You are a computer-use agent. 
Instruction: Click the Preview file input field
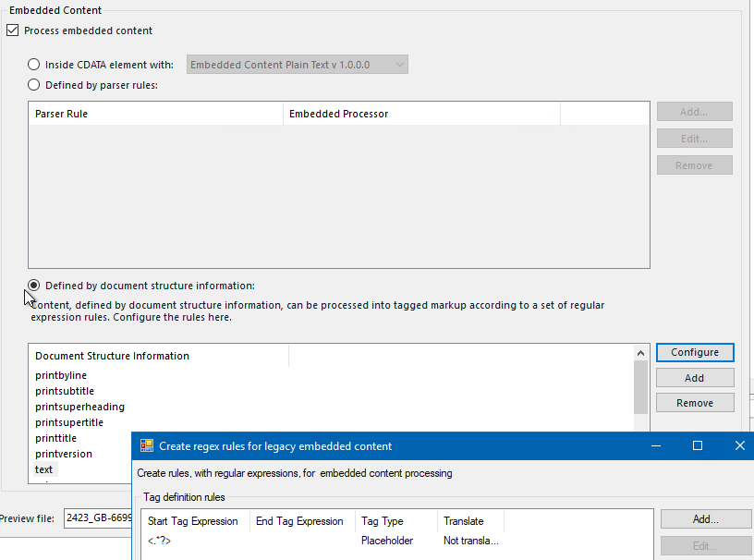pyautogui.click(x=97, y=518)
